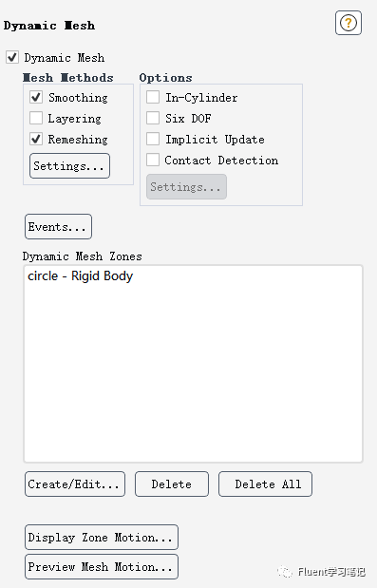
Task: Turn on In-Cylinder option
Action: 153,97
